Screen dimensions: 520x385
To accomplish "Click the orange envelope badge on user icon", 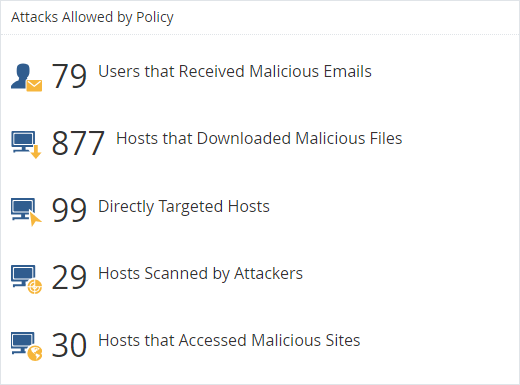I will point(34,86).
